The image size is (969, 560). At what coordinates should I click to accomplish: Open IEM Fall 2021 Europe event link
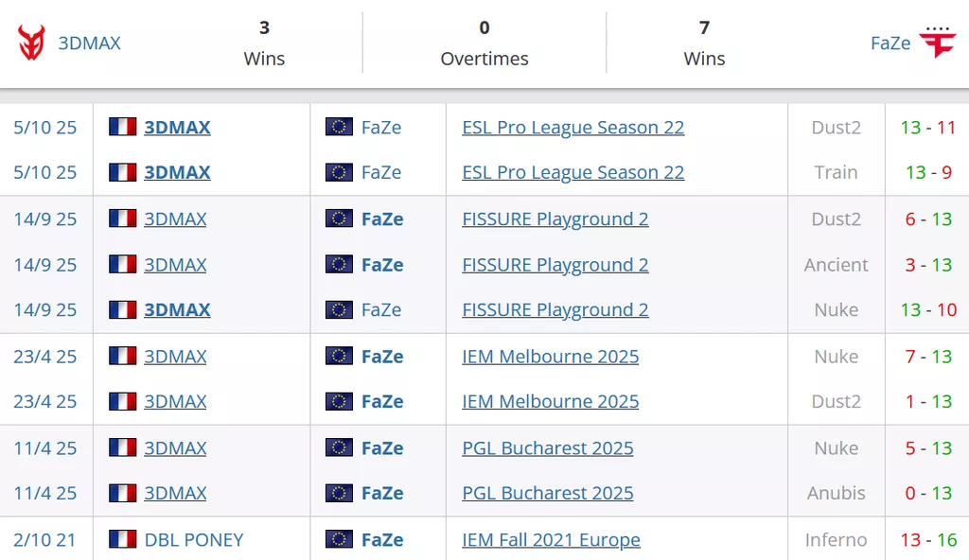click(x=551, y=539)
